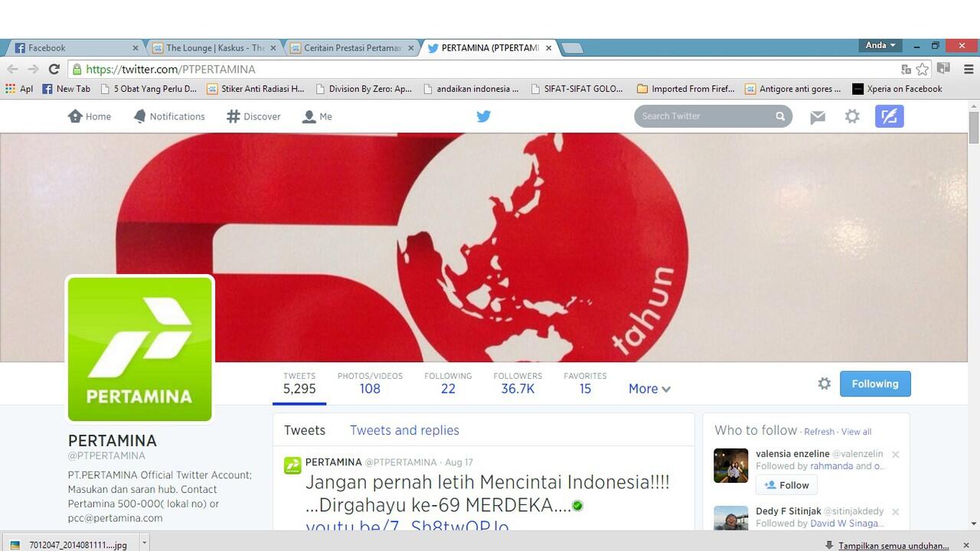
Task: Open Imported From Firefox bookmark folder
Action: [x=686, y=89]
